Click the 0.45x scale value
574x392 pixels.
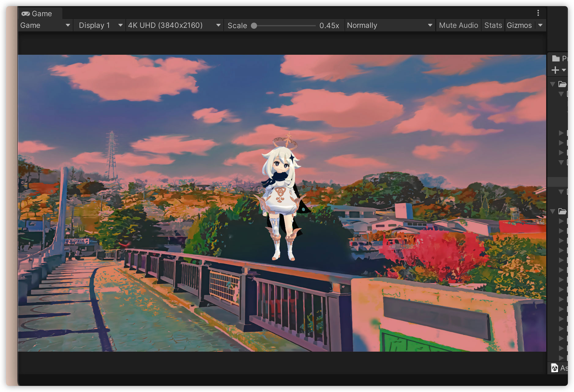pos(329,26)
